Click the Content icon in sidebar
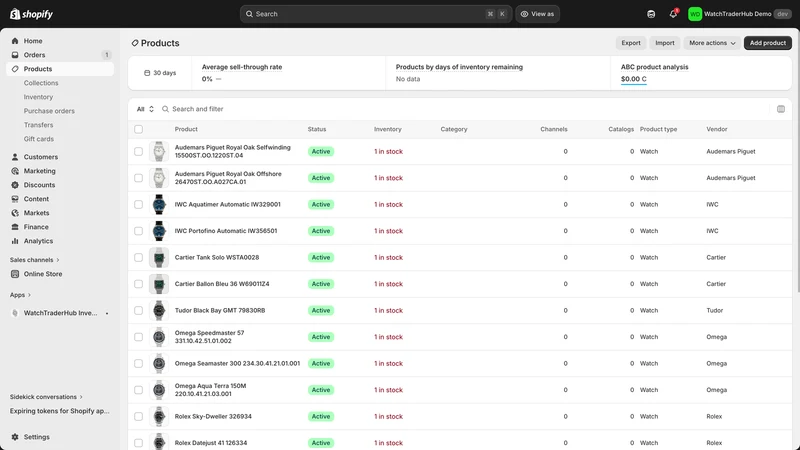 coord(15,199)
